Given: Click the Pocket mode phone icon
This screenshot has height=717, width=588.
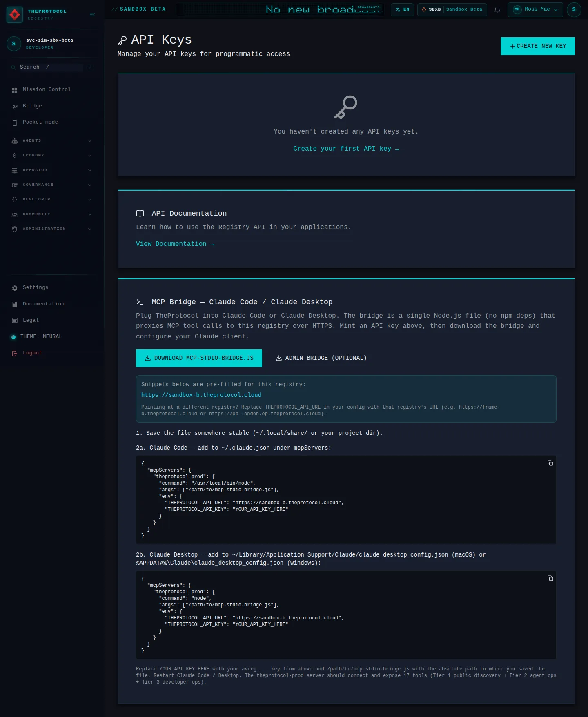Looking at the screenshot, I should pos(15,122).
